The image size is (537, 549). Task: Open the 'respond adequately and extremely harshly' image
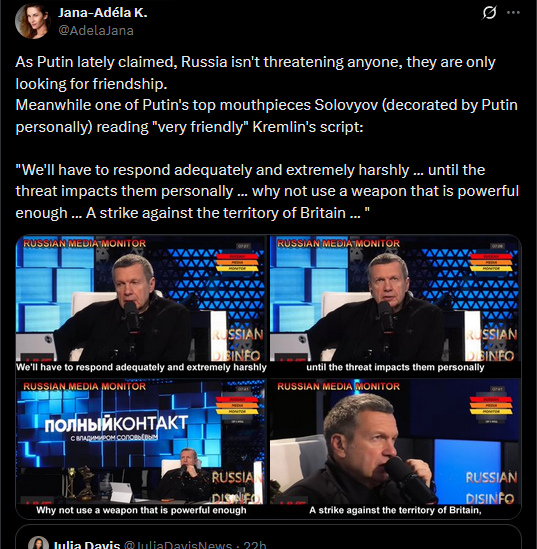pyautogui.click(x=141, y=305)
